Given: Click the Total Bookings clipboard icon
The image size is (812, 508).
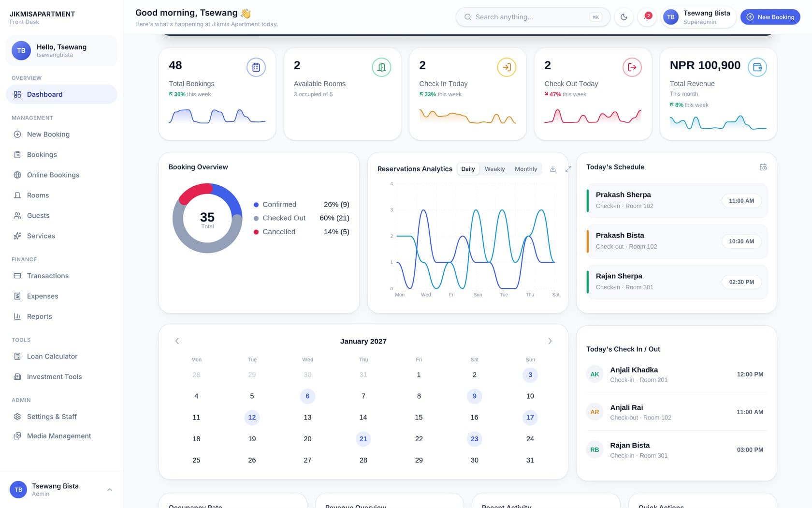Looking at the screenshot, I should [256, 67].
